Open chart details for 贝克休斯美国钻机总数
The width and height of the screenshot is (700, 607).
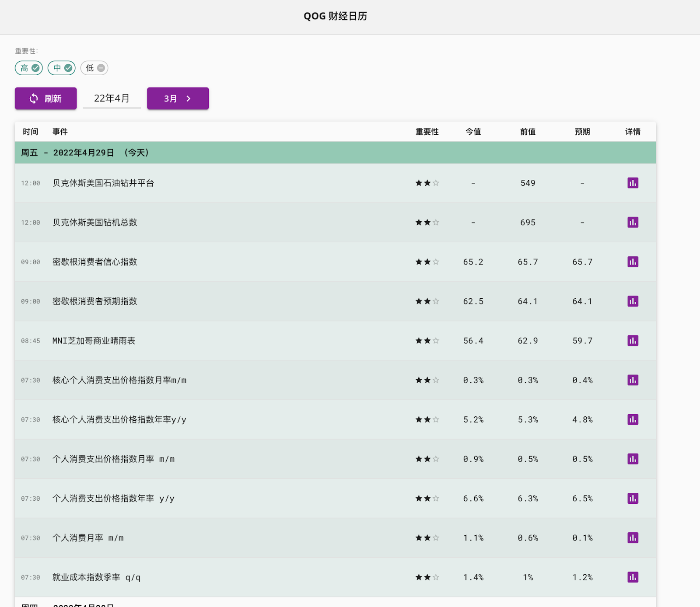(x=633, y=222)
